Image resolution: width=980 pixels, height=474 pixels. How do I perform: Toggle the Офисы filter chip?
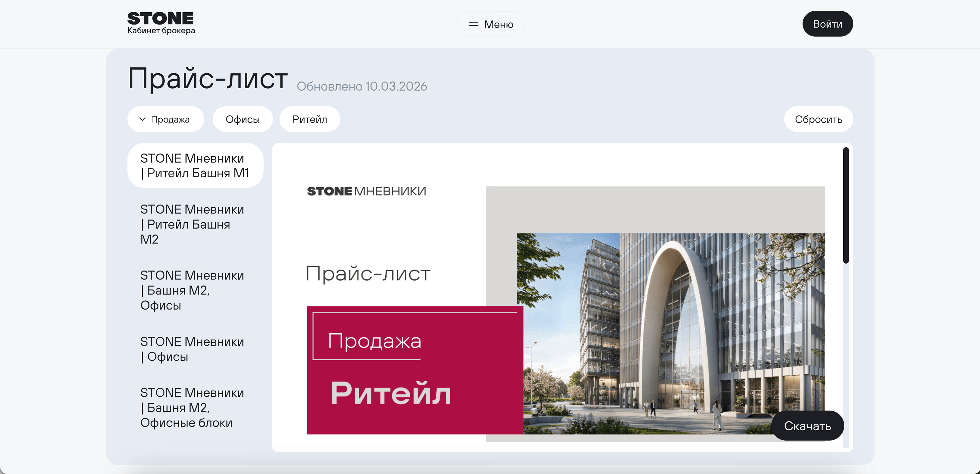242,119
